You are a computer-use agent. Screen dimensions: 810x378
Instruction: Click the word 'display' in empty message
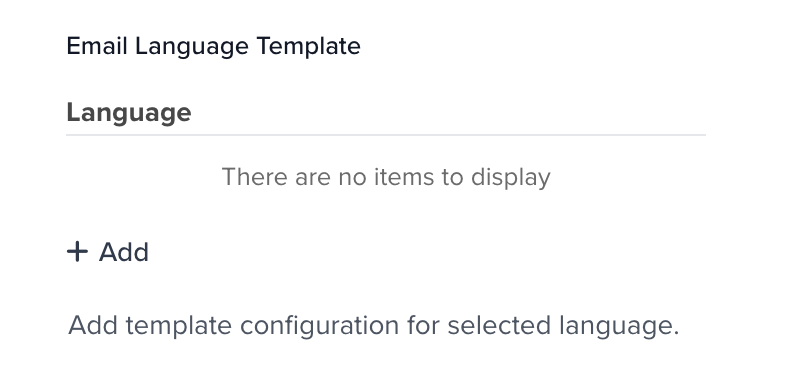click(510, 177)
